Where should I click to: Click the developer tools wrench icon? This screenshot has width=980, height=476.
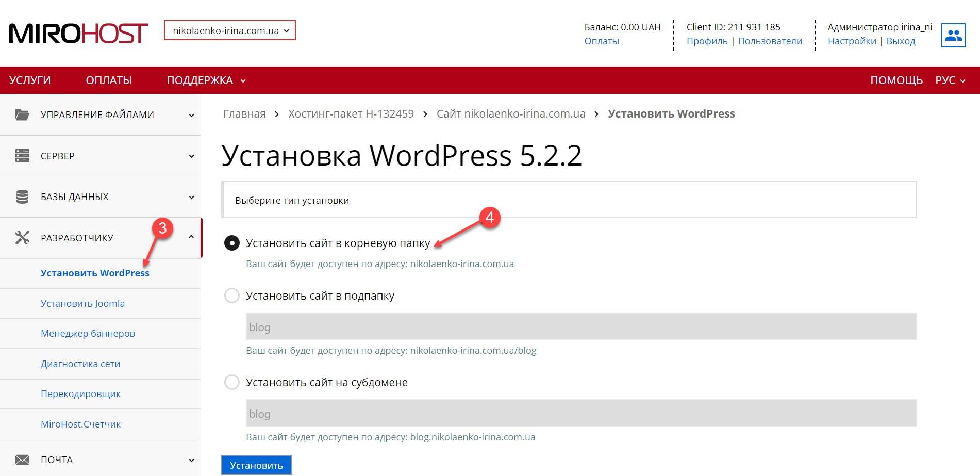[x=22, y=238]
